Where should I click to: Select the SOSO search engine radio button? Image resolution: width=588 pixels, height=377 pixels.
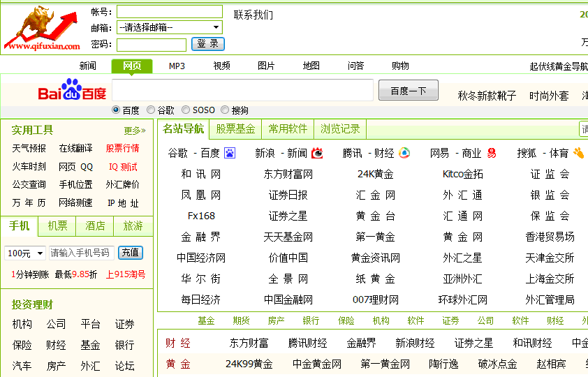[186, 110]
